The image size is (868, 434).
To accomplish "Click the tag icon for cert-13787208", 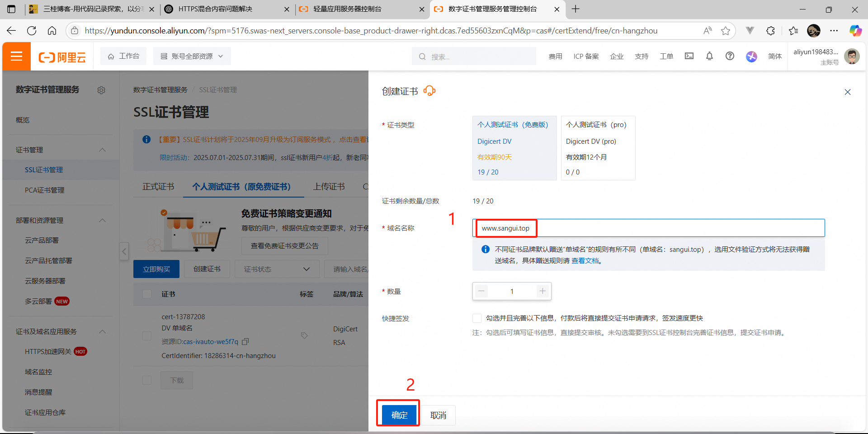I will tap(304, 335).
